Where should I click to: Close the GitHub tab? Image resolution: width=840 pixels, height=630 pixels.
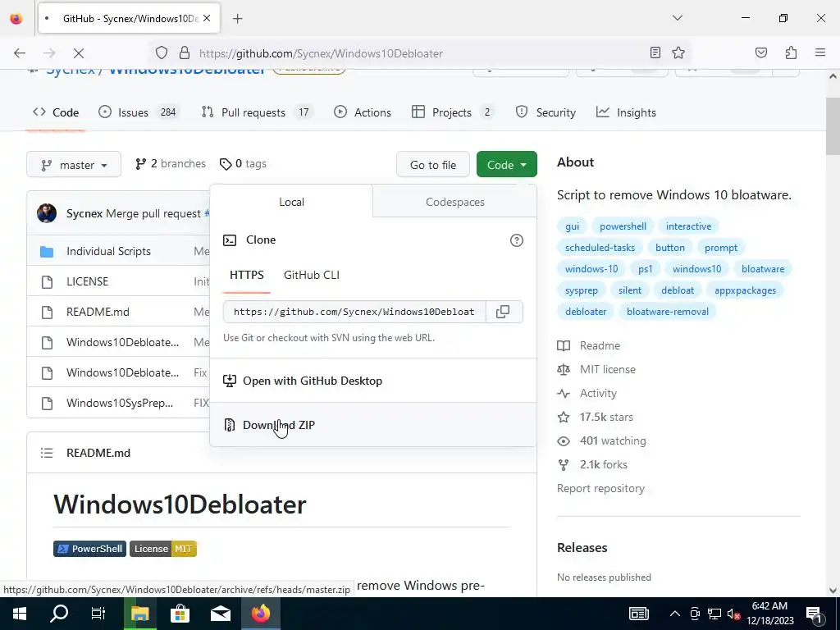tap(207, 18)
